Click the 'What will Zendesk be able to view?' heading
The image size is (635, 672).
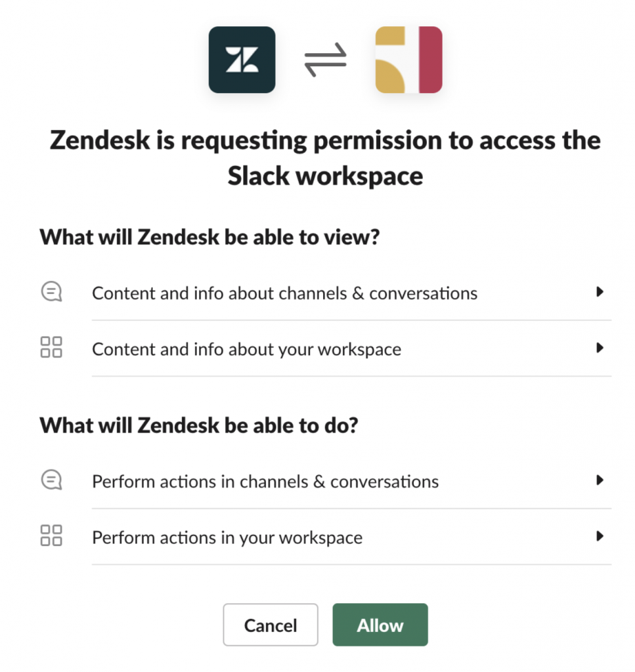coord(208,236)
